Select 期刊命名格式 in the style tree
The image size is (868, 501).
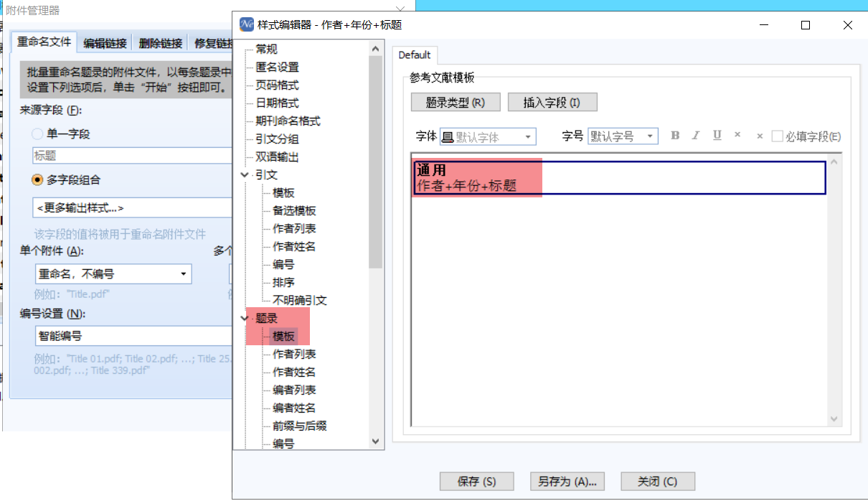tap(288, 121)
